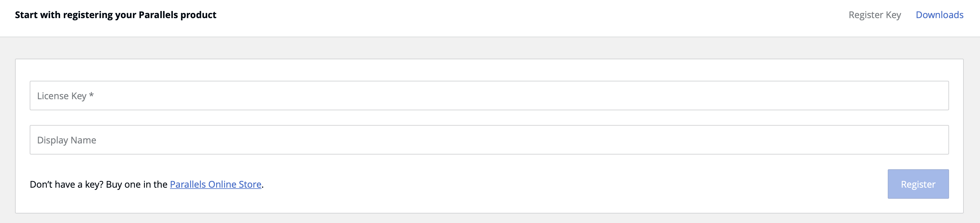Open the Register Key tab
Viewport: 980px width, 223px height.
click(x=874, y=15)
